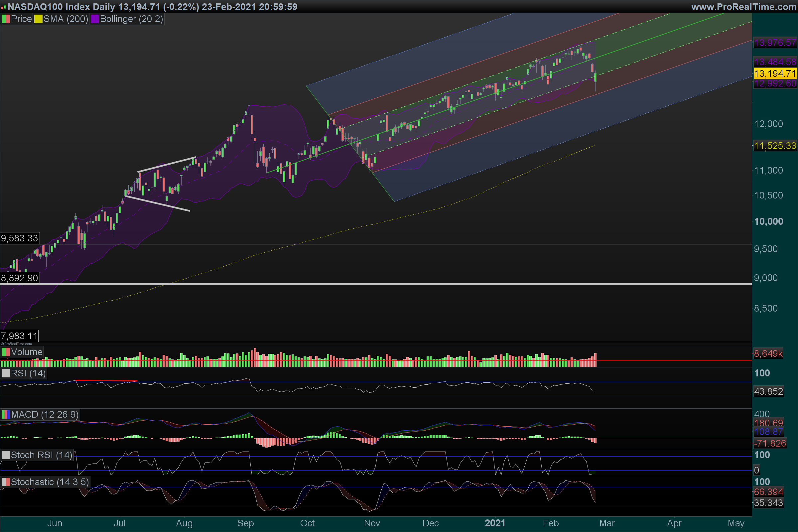
Task: Click the RSI (14) grey legend icon
Action: pos(6,373)
